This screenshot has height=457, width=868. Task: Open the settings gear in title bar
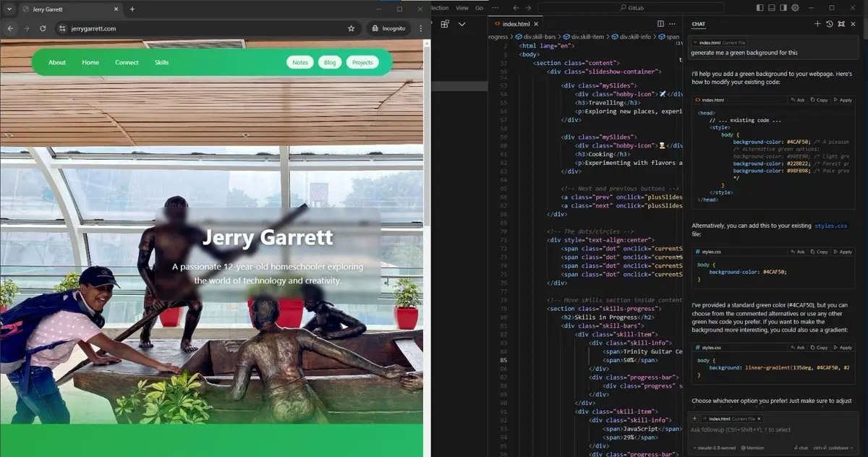tap(795, 8)
